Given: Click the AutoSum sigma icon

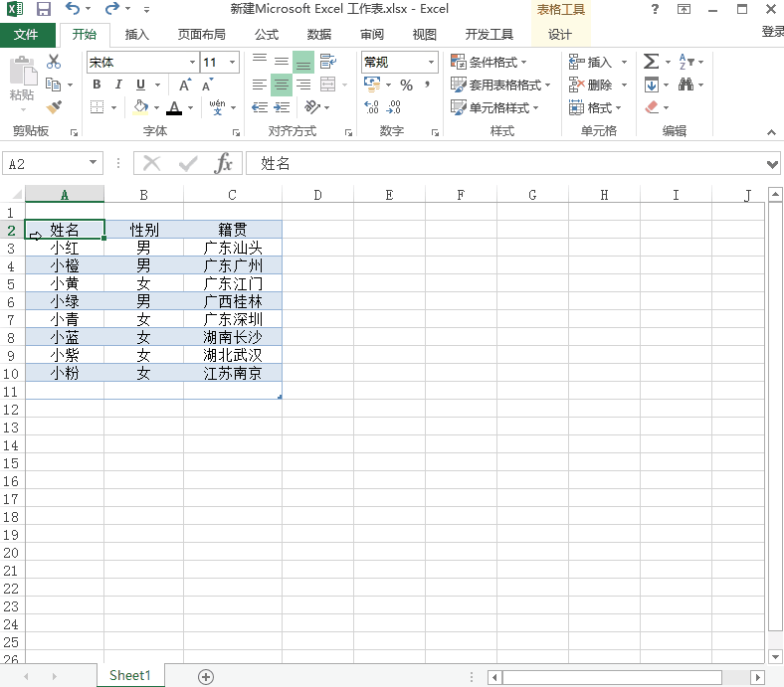Looking at the screenshot, I should (x=651, y=62).
